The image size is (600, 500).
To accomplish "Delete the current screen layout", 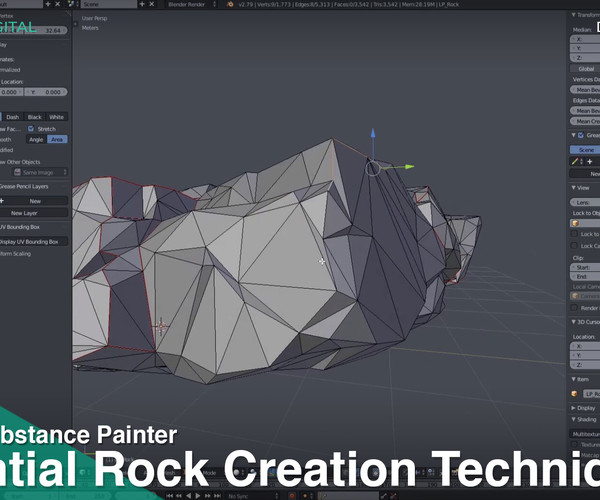I will [57, 4].
